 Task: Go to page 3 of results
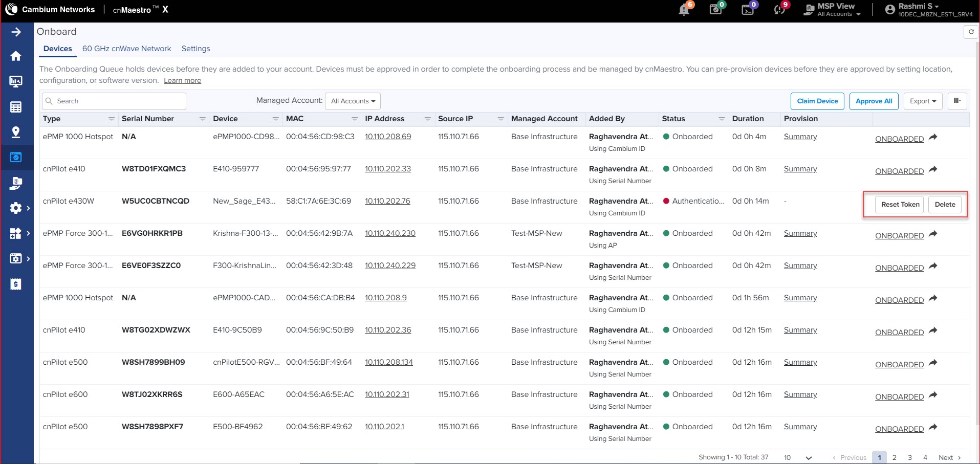[910, 457]
